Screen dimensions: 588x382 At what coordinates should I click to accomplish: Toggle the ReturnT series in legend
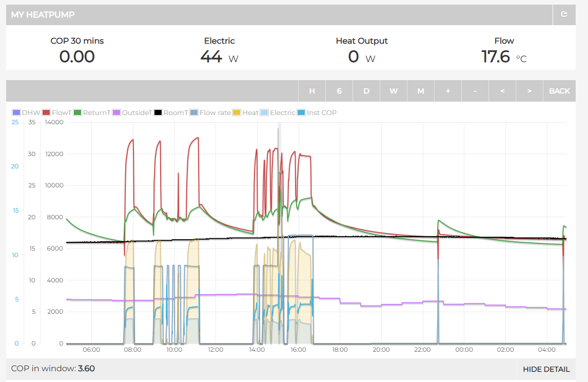click(x=96, y=112)
